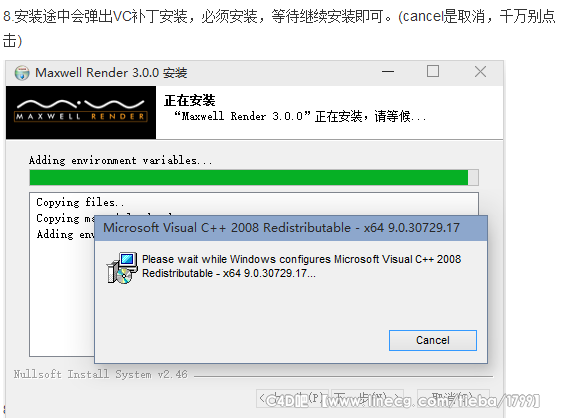The height and width of the screenshot is (418, 566).
Task: Click the Maxwell Render installer title bar icon
Action: 22,73
